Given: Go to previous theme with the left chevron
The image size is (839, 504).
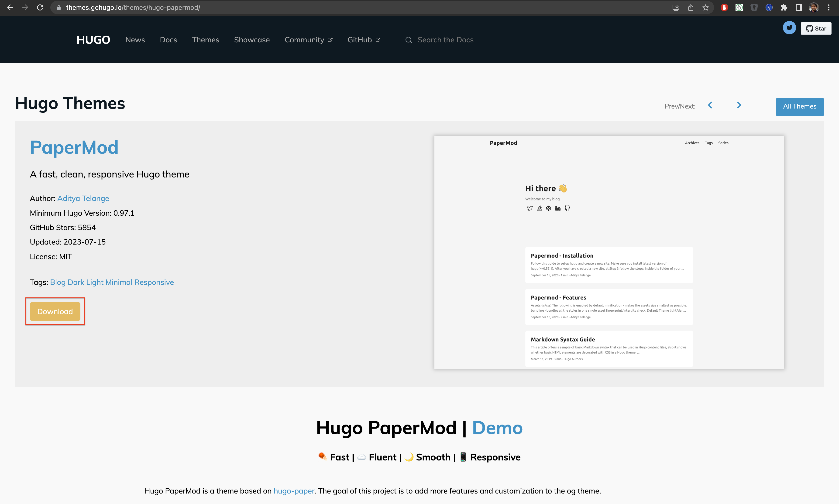Looking at the screenshot, I should pyautogui.click(x=710, y=105).
